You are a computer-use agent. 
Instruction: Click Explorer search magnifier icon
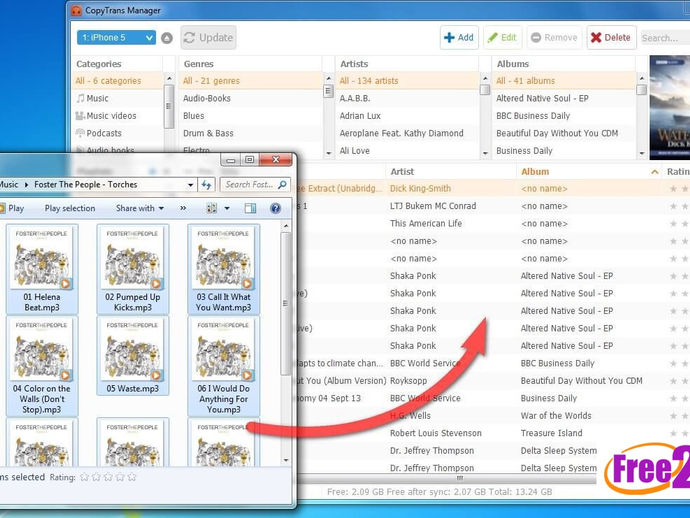pos(282,185)
